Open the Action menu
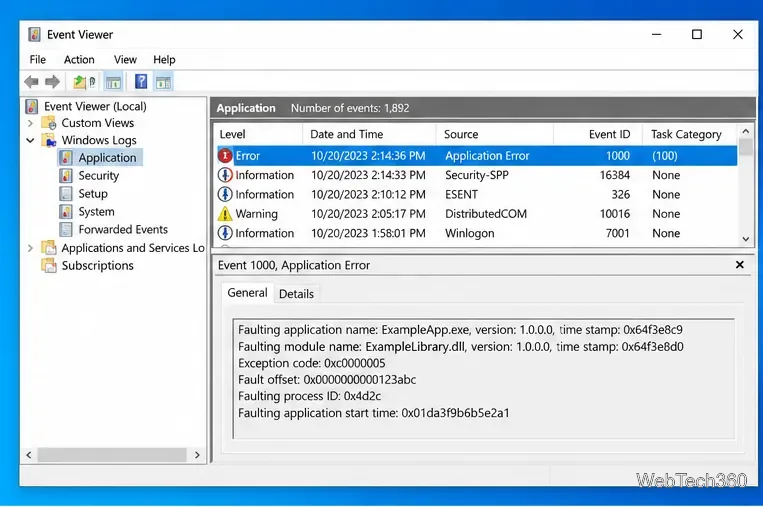Viewport: 763px width, 507px height. (x=79, y=60)
